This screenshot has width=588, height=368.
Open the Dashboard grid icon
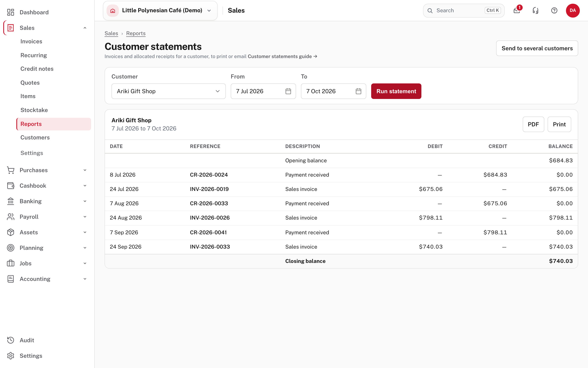[x=10, y=12]
